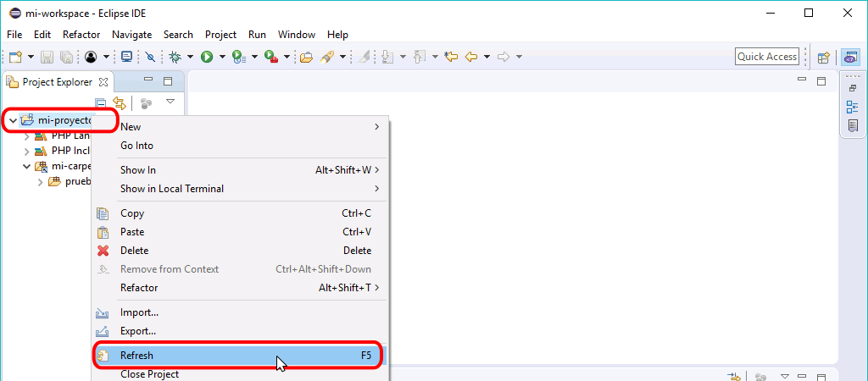This screenshot has width=868, height=381.
Task: Minimize the Project Explorer panel
Action: pyautogui.click(x=147, y=80)
